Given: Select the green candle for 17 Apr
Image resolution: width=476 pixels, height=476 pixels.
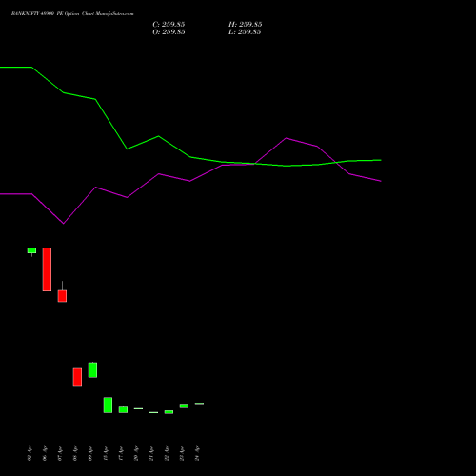Looking at the screenshot, I should [123, 409].
